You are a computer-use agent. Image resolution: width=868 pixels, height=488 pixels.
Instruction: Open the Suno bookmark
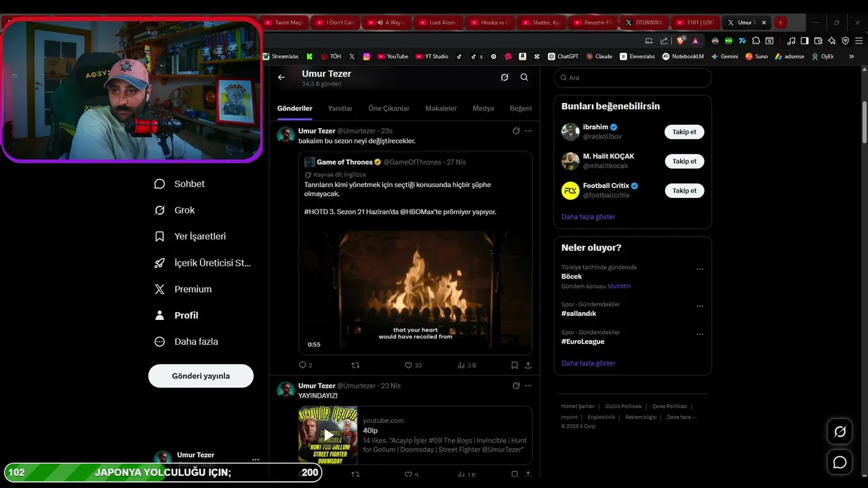(x=756, y=56)
